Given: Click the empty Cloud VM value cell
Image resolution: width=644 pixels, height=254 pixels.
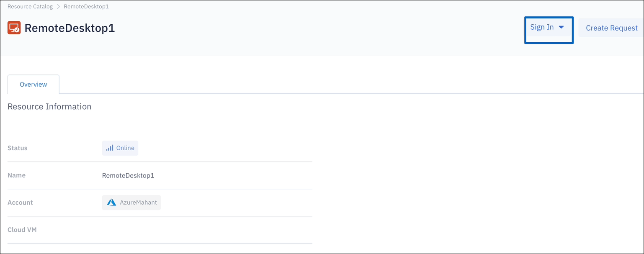Looking at the screenshot, I should (x=205, y=230).
